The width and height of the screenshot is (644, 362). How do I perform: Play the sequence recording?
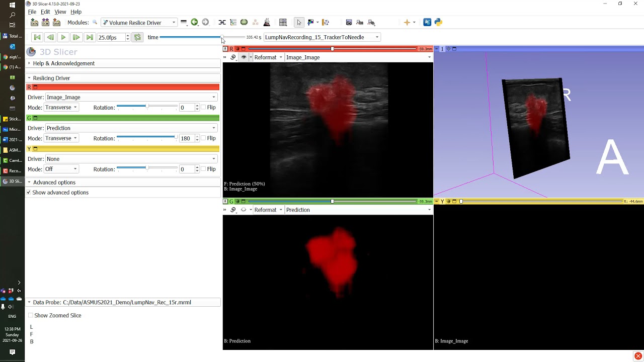[63, 37]
